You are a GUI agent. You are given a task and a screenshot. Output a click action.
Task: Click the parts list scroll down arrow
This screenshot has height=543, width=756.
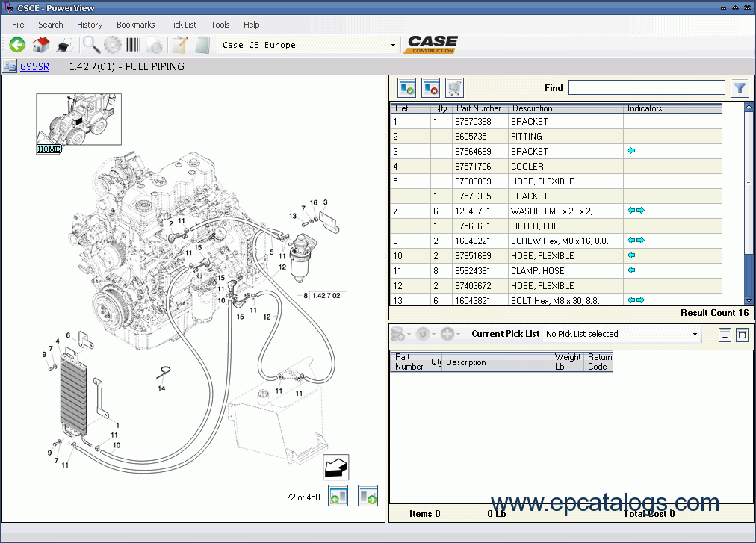(749, 300)
